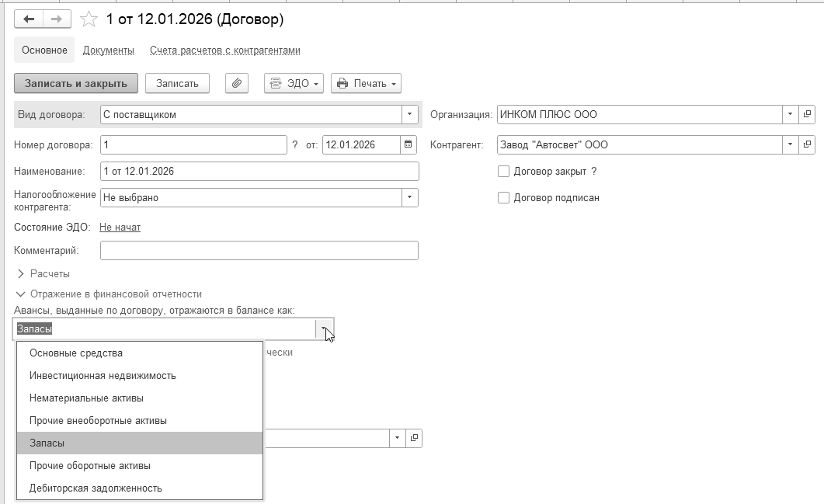Open the organization record via its open icon
This screenshot has height=504, width=824.
point(808,114)
